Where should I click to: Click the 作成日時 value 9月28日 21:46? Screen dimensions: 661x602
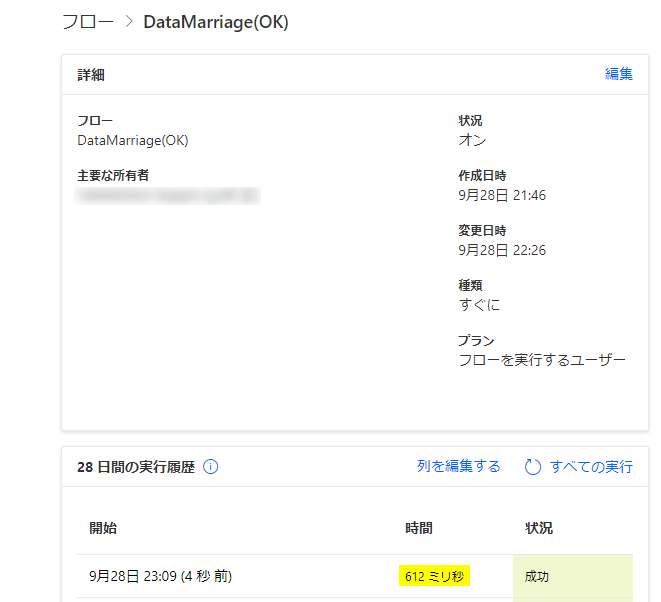coord(502,195)
